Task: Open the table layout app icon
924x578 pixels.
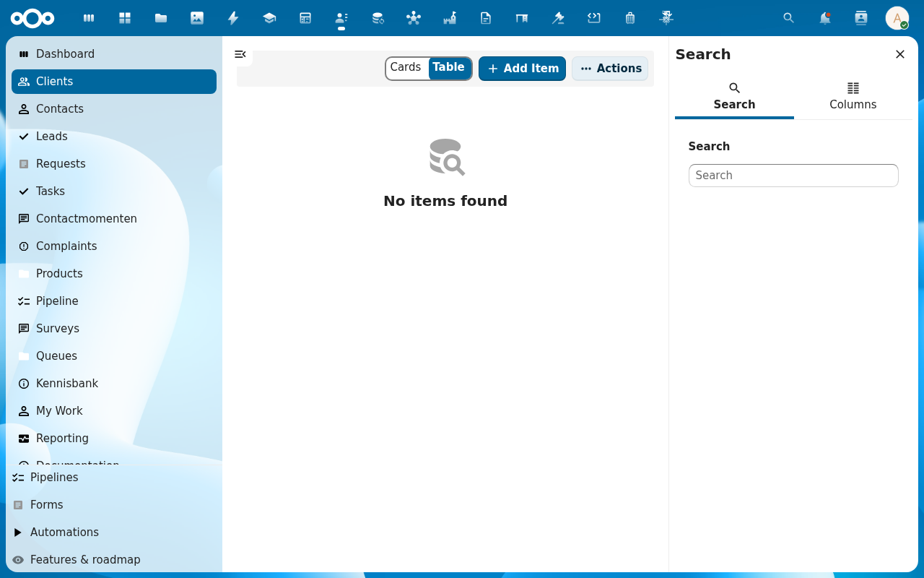Action: pyautogui.click(x=305, y=18)
